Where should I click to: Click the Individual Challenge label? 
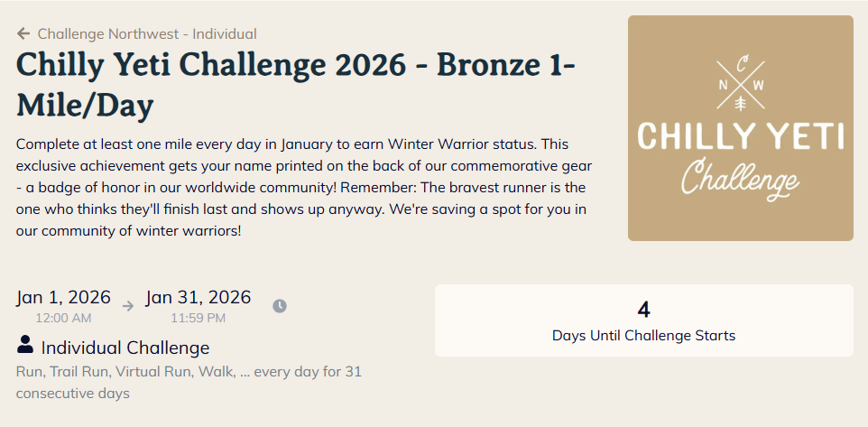125,348
